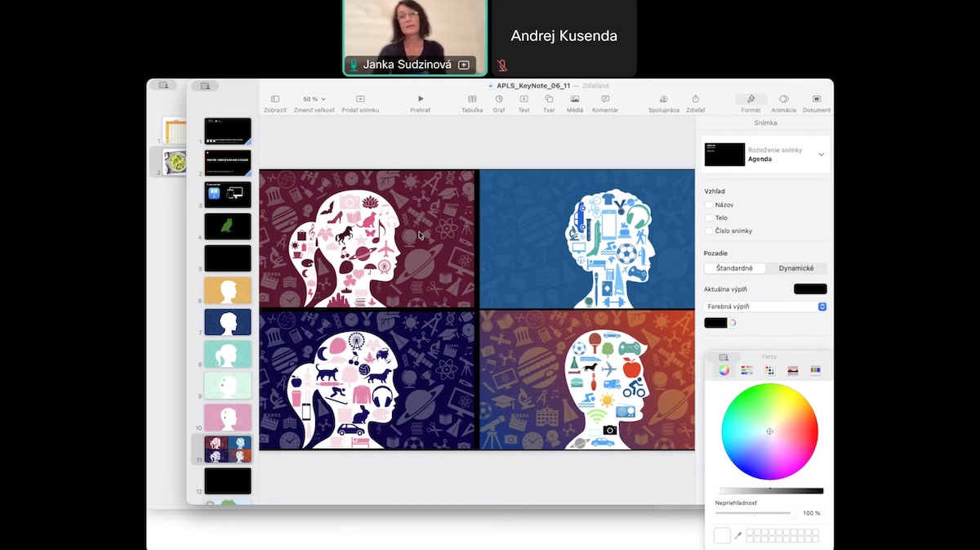Image resolution: width=980 pixels, height=550 pixels.
Task: Select slide 1 thumbnail in navigator
Action: coord(228,131)
